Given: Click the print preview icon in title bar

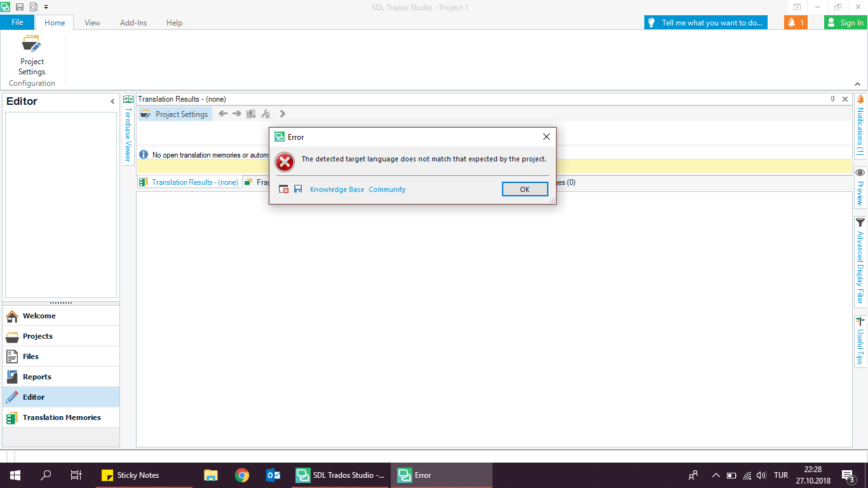Looking at the screenshot, I should coord(33,7).
